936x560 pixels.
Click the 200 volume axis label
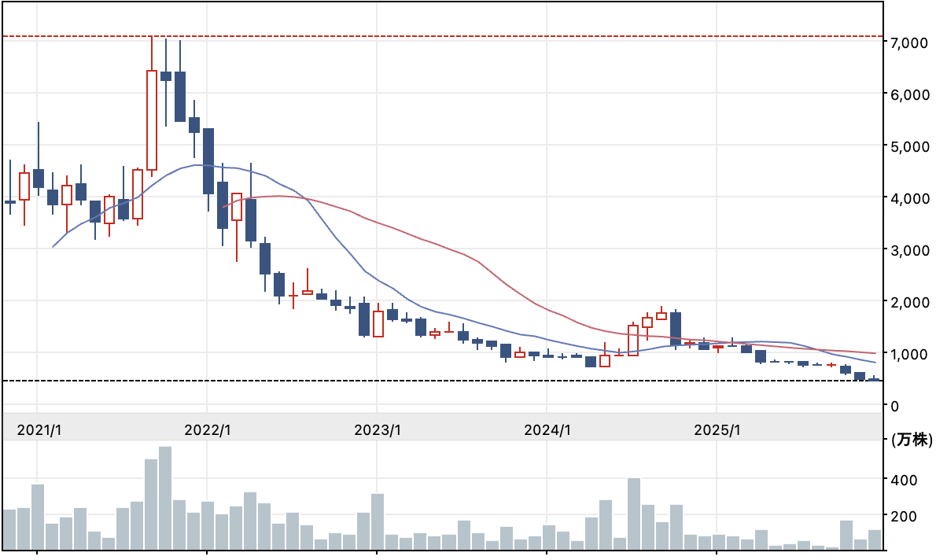tap(904, 517)
